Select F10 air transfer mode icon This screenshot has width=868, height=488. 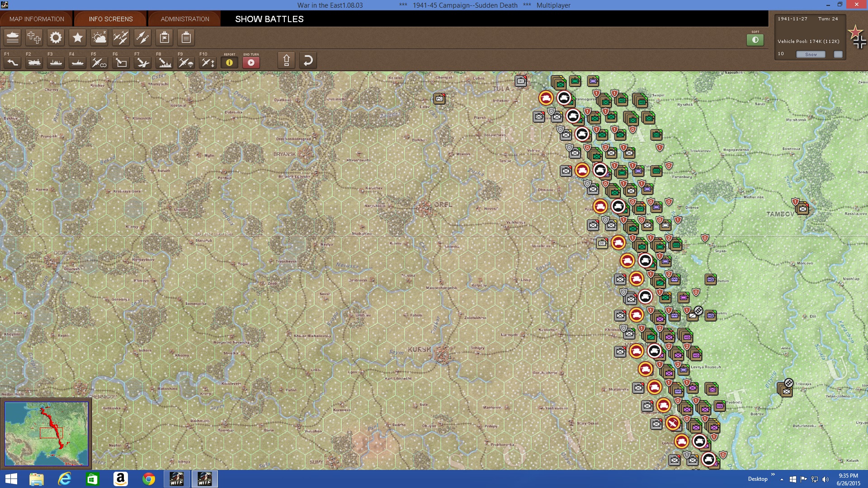(x=208, y=62)
